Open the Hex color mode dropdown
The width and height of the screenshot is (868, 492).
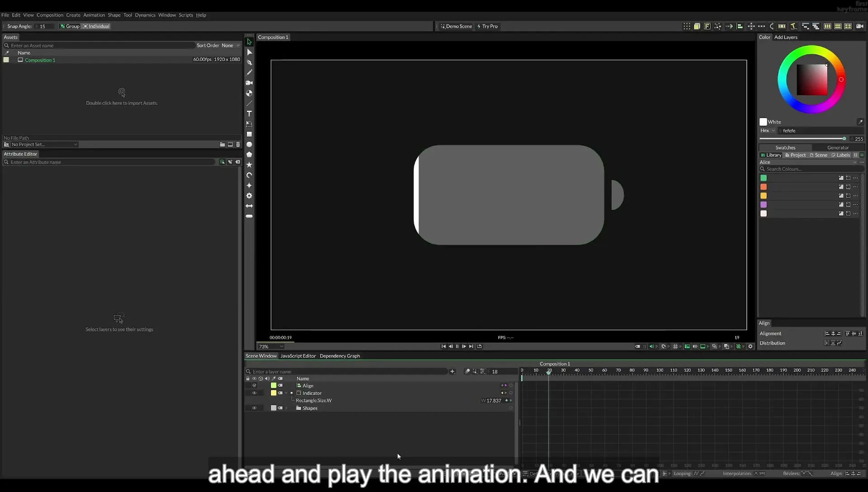click(768, 131)
